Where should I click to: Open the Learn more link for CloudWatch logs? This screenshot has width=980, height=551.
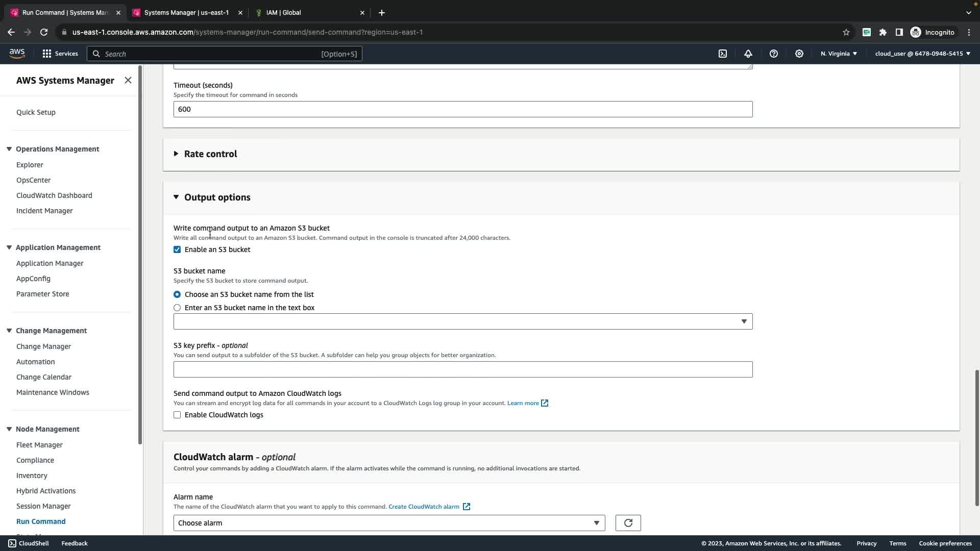pyautogui.click(x=523, y=403)
